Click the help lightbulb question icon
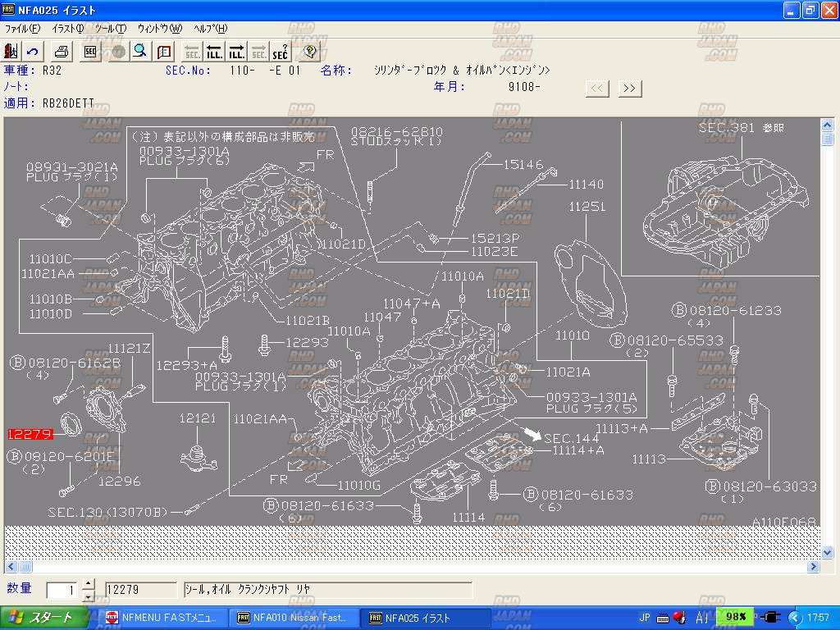 pos(309,52)
